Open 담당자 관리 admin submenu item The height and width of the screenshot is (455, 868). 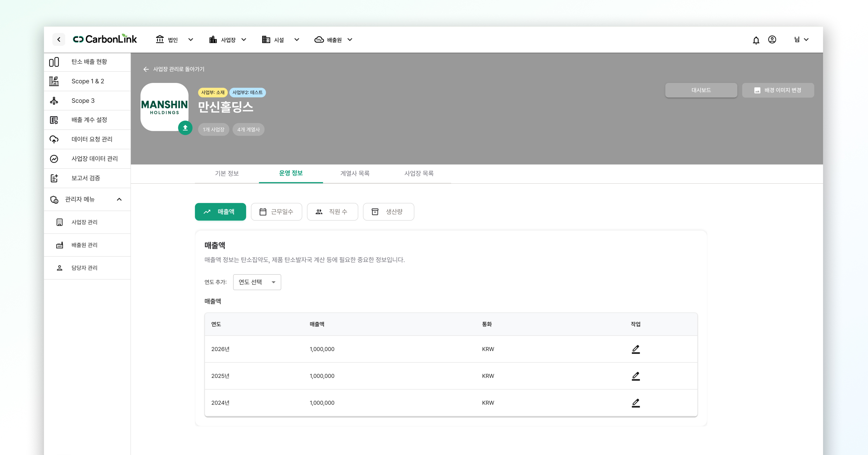[x=87, y=268]
